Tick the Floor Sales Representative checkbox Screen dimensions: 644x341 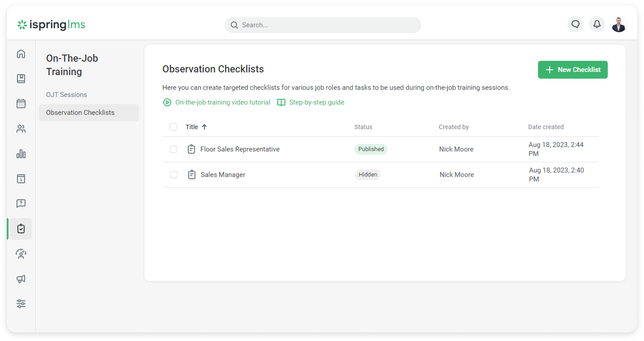pyautogui.click(x=174, y=149)
